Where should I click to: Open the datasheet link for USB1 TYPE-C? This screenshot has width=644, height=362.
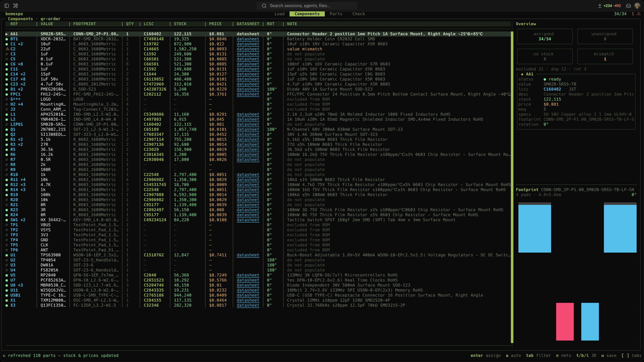point(248,295)
